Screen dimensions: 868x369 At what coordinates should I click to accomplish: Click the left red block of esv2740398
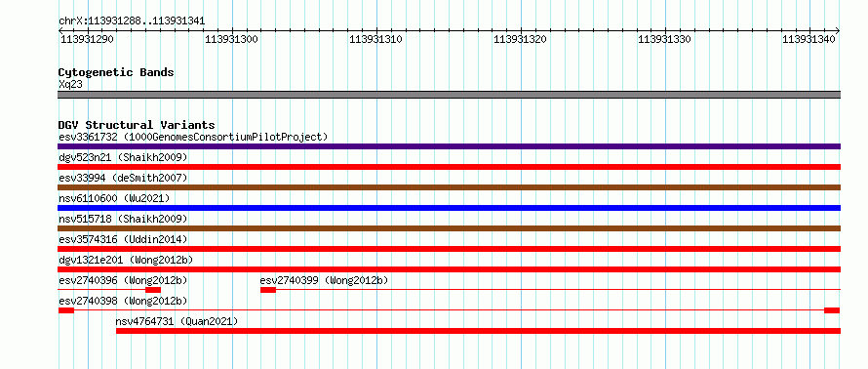[x=66, y=310]
